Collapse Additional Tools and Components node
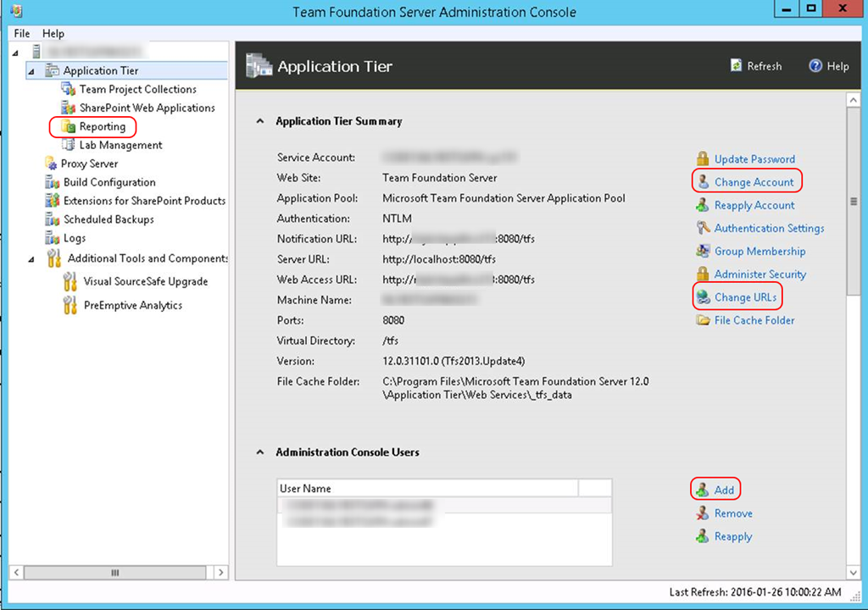 31,258
